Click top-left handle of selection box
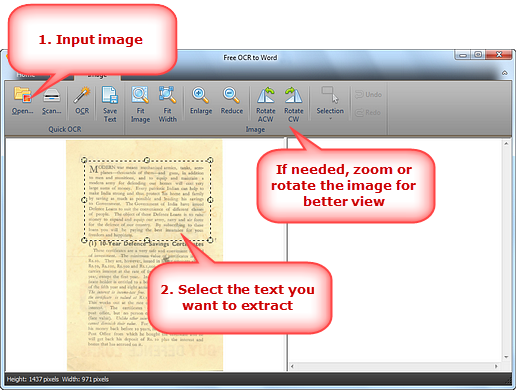 tap(84, 160)
